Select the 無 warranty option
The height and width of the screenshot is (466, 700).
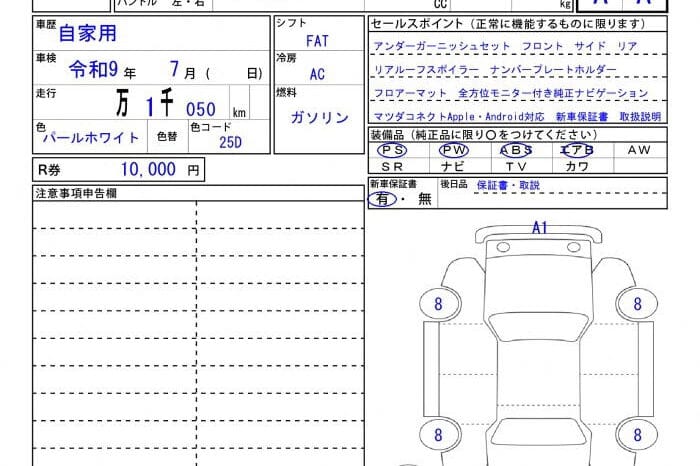pos(425,199)
